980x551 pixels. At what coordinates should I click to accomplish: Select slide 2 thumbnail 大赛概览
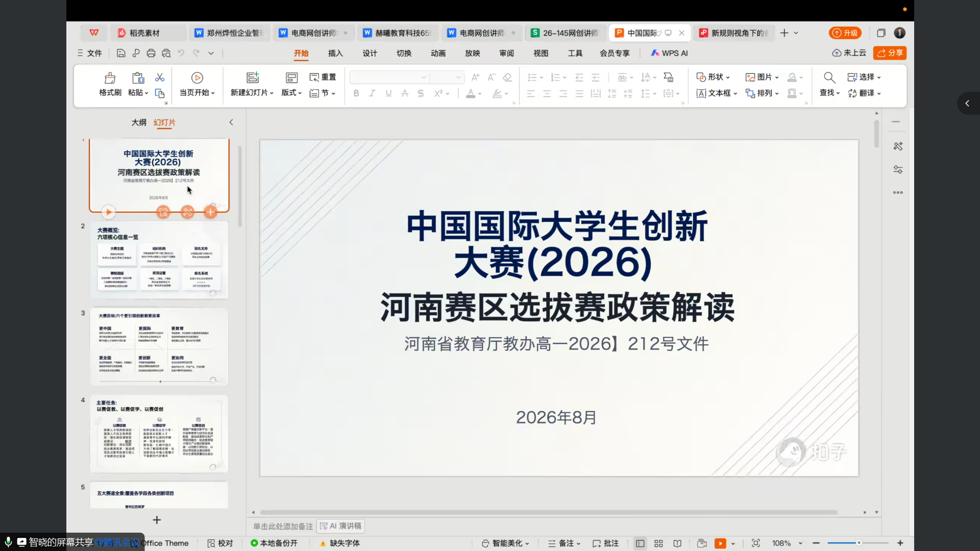point(159,260)
